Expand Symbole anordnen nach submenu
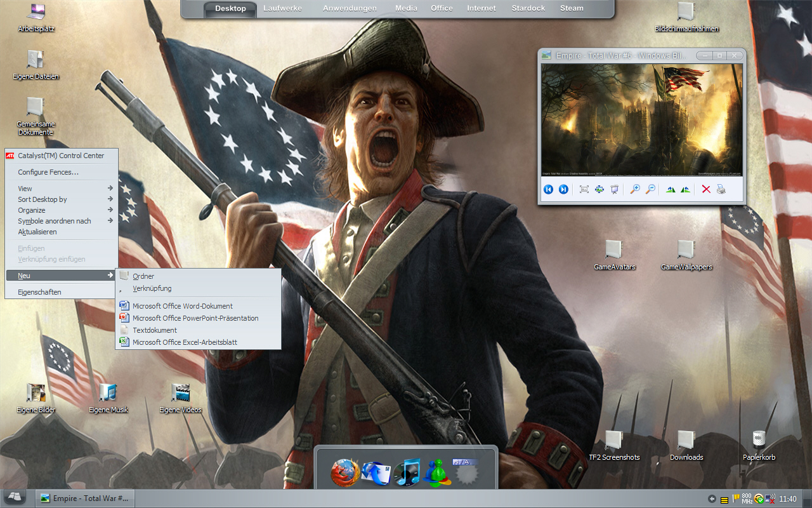812x508 pixels. click(62, 221)
